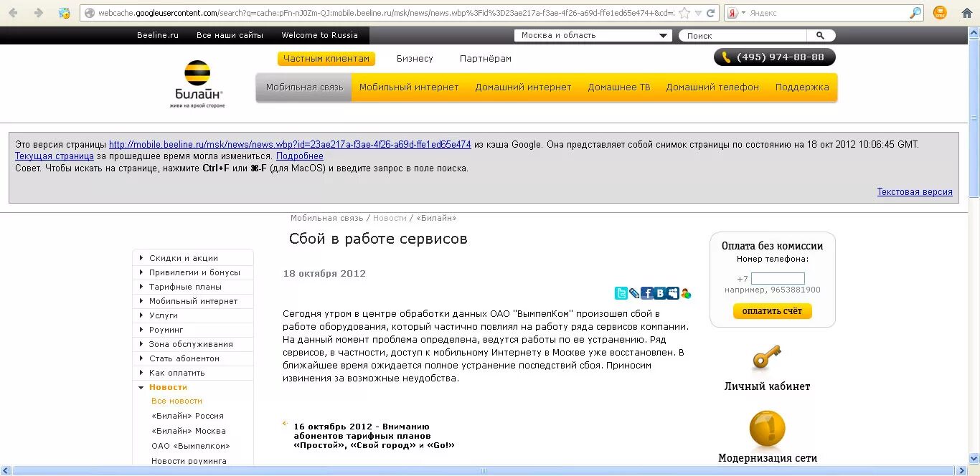The width and height of the screenshot is (980, 476).
Task: Open the «Москва и область» region dropdown
Action: coord(593,35)
